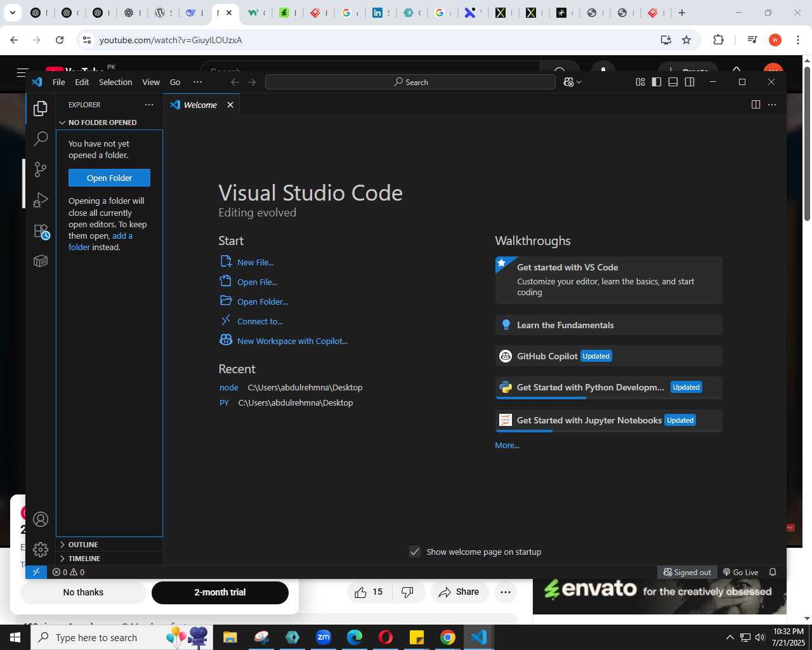Viewport: 812px width, 650px height.
Task: Expand the Timeline section
Action: [x=109, y=559]
